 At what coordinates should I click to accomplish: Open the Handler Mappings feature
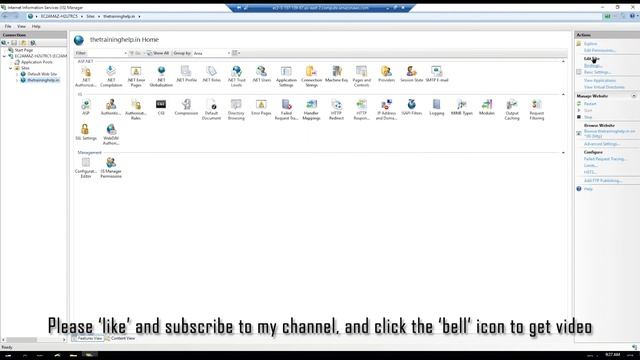click(x=311, y=109)
